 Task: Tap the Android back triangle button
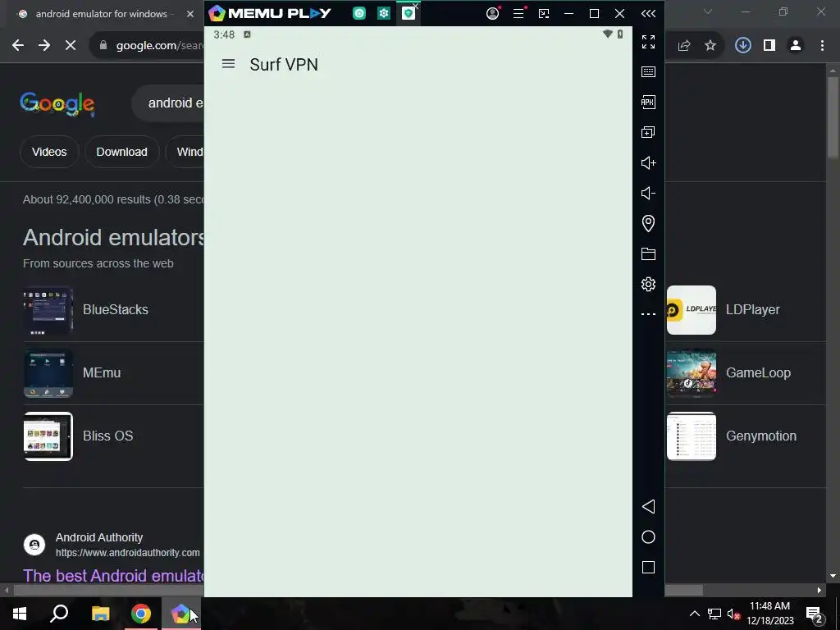point(648,507)
